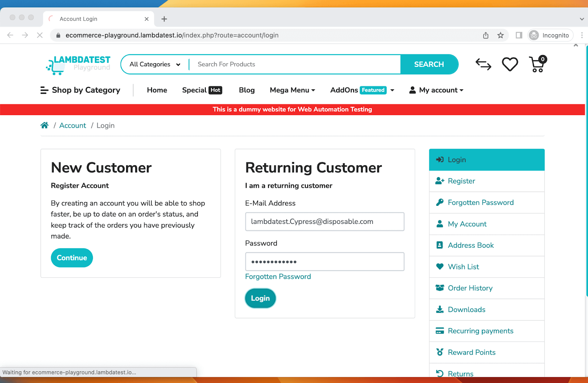Open Forgotten Password in the sidebar list
The height and width of the screenshot is (383, 588).
point(487,203)
